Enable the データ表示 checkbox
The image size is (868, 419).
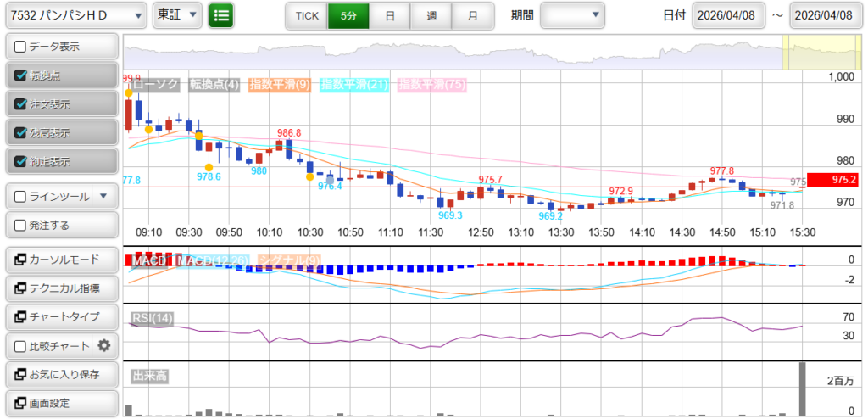click(x=21, y=47)
